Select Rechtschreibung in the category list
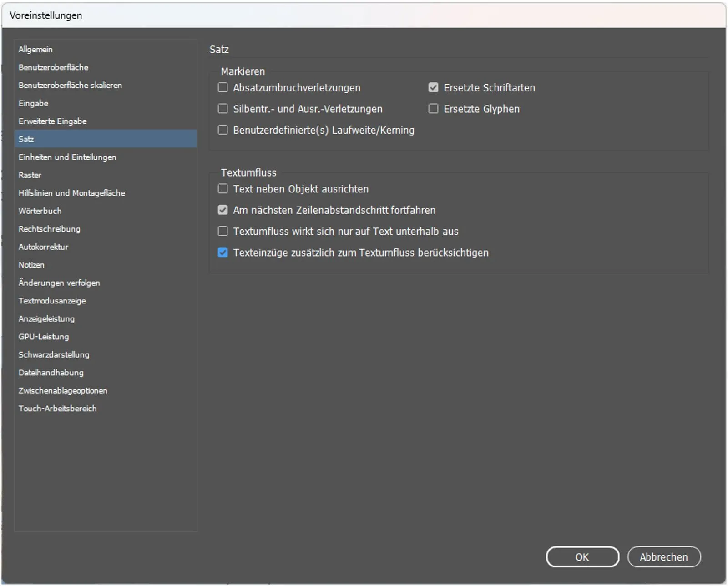 click(x=49, y=229)
